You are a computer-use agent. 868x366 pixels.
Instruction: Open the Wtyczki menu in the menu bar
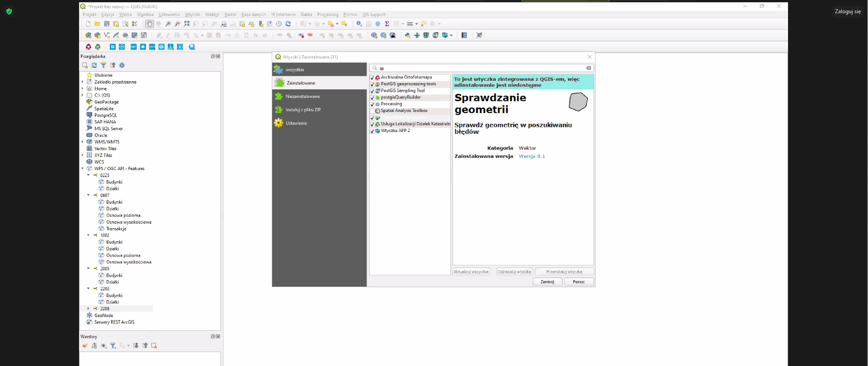(x=192, y=14)
